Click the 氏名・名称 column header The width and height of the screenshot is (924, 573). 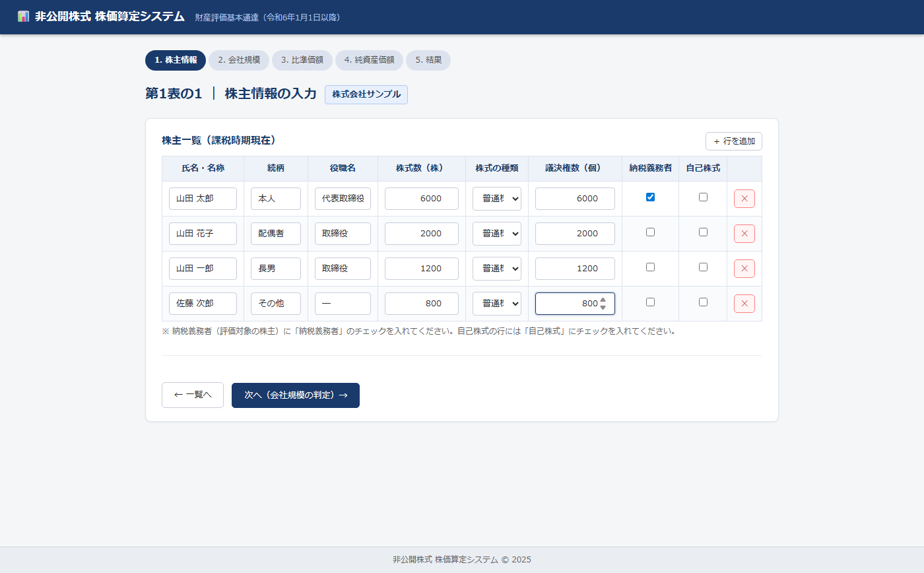click(x=203, y=168)
